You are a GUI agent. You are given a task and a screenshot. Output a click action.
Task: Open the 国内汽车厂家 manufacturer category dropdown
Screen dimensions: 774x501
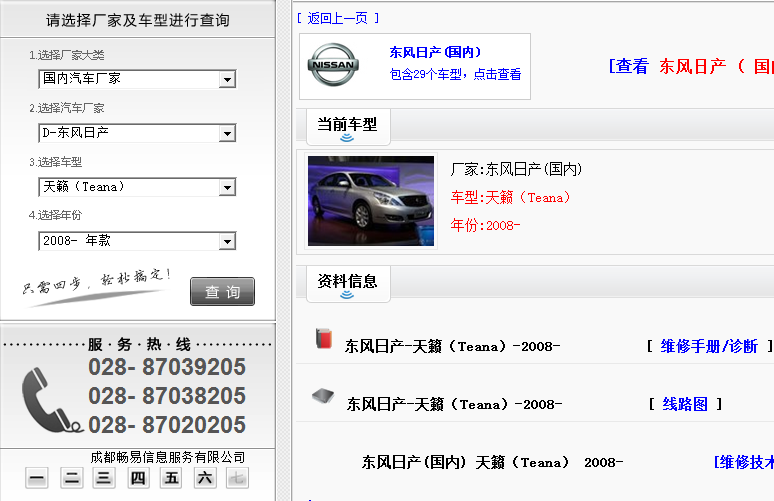[x=137, y=79]
